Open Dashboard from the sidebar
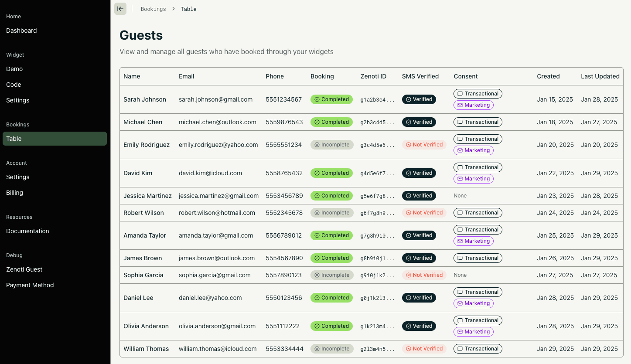This screenshot has width=631, height=364. (x=21, y=31)
